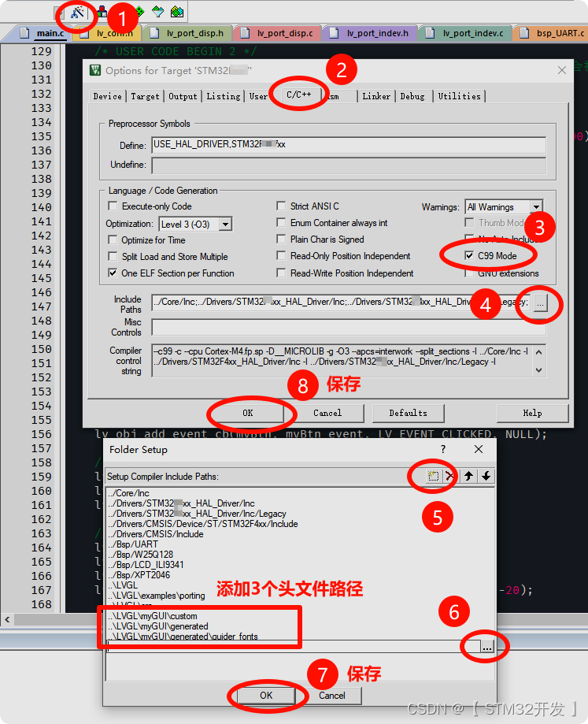
Task: Click OK in Options for Target dialog
Action: point(248,413)
